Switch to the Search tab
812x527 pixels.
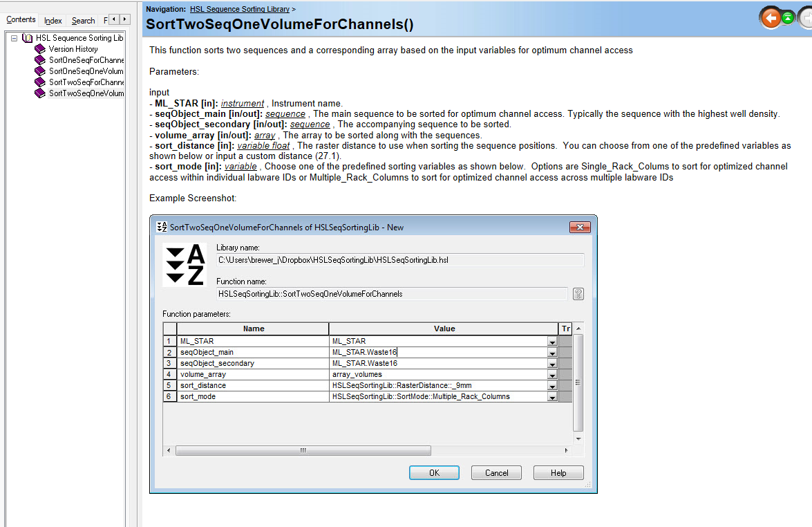[83, 21]
